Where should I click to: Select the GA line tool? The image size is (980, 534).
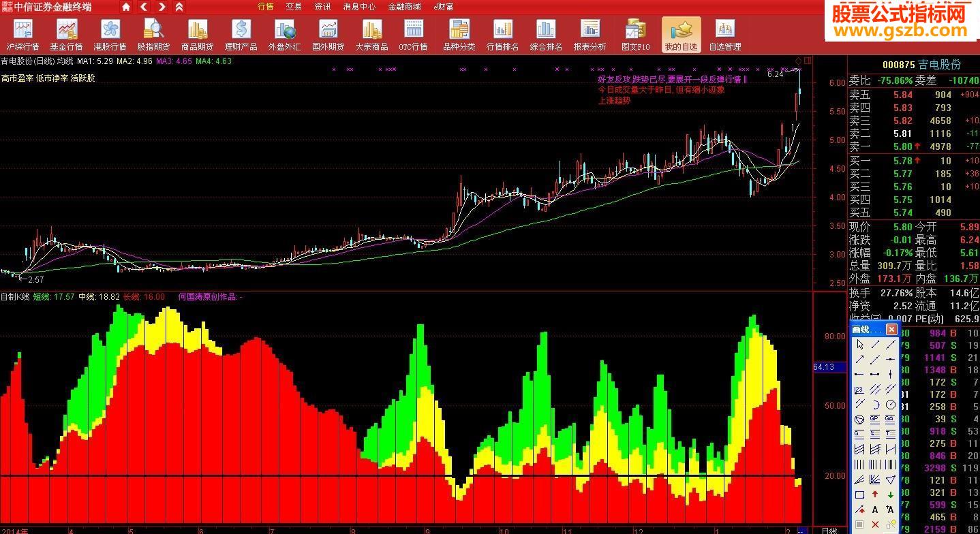(x=891, y=419)
